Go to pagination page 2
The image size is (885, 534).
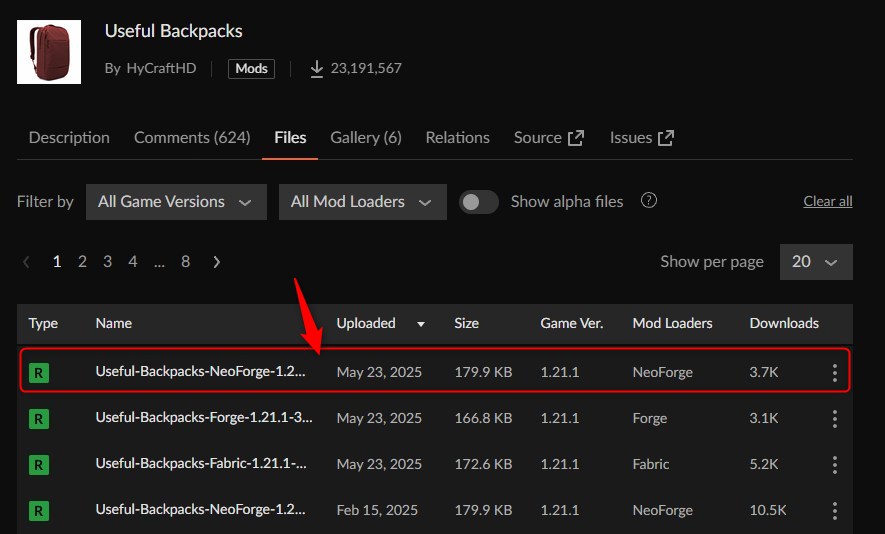click(x=82, y=261)
